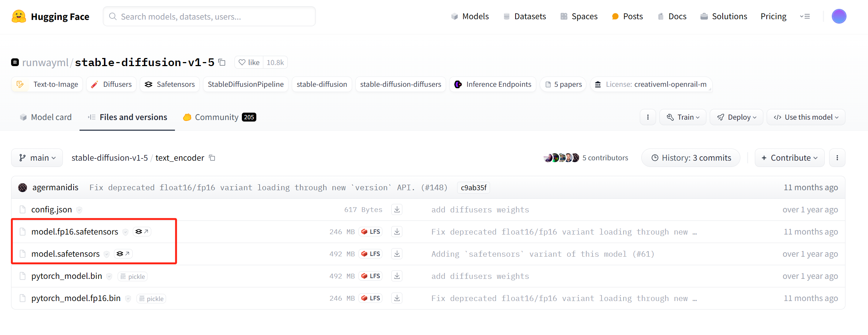Click LFS badge for model.fp16.safetensors
Screen dimensions: 868x335
[x=371, y=232]
